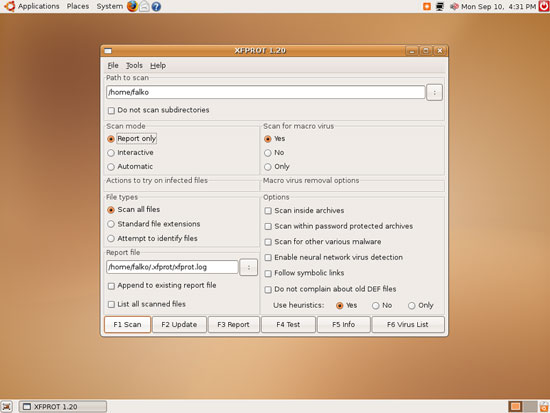Click the date and time clock
This screenshot has width=550, height=413.
[x=498, y=6]
